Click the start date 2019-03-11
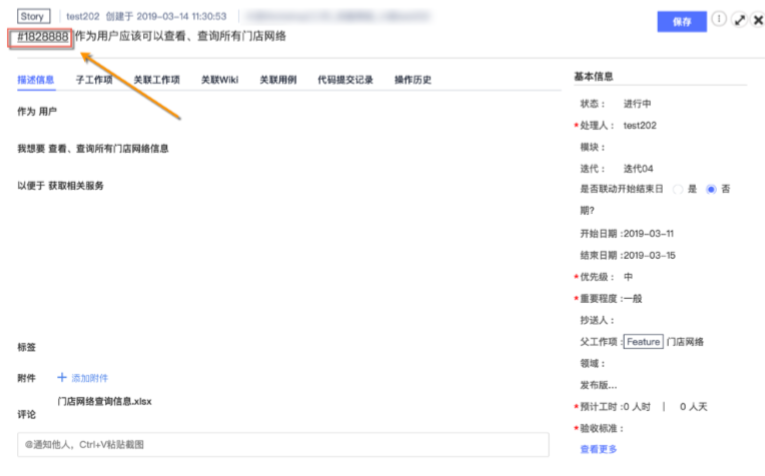765x476 pixels. (649, 234)
